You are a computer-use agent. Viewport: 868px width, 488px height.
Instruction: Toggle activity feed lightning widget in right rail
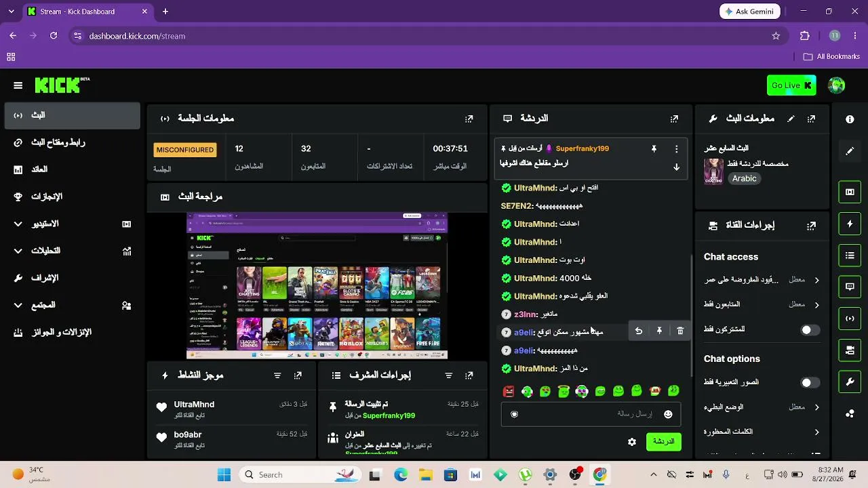point(850,224)
